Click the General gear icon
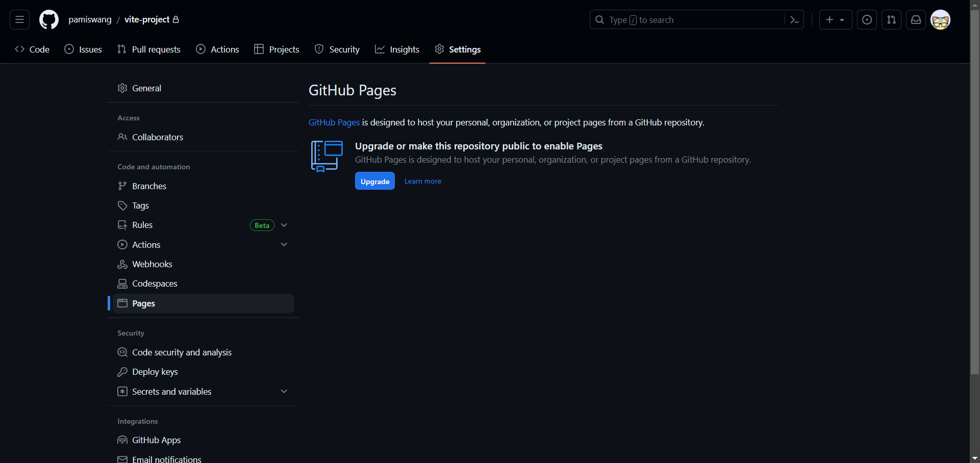Image resolution: width=980 pixels, height=463 pixels. pyautogui.click(x=122, y=88)
